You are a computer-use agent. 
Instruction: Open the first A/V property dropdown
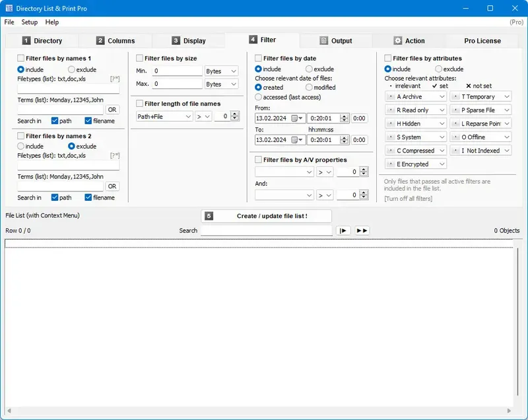(284, 172)
